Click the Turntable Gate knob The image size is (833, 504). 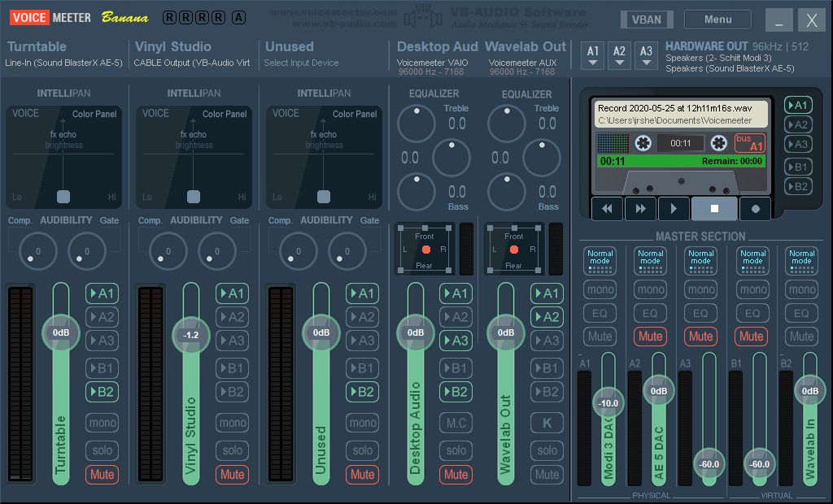[x=86, y=250]
